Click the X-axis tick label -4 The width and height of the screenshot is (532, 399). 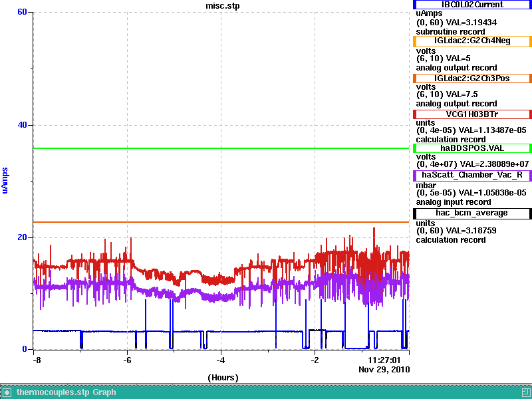click(221, 360)
